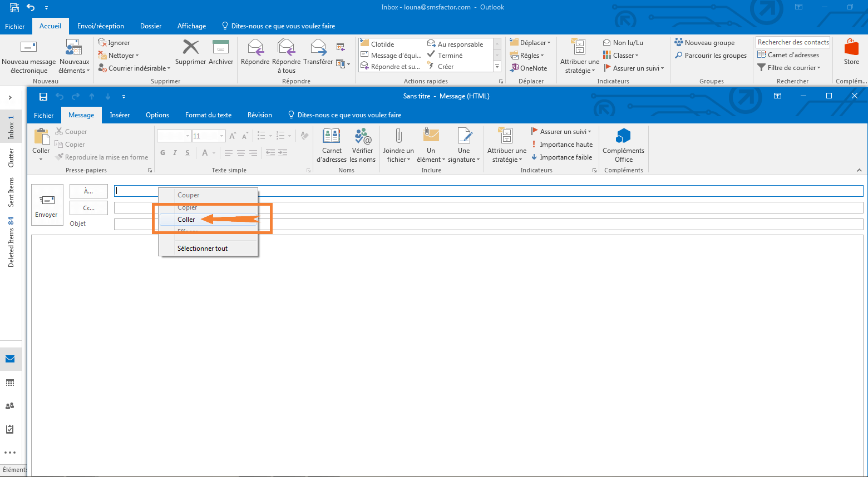Switch to Envoi/réception tab
Image resolution: width=868 pixels, height=477 pixels.
pyautogui.click(x=101, y=26)
